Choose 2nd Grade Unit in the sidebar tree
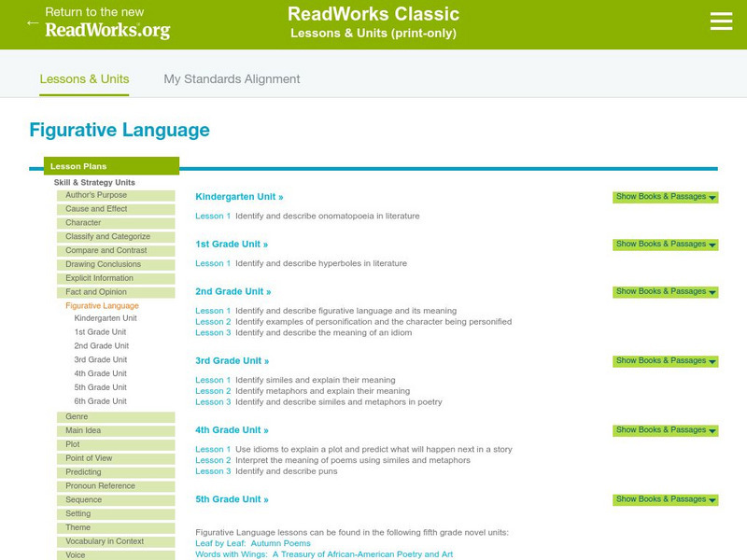The image size is (747, 560). (102, 345)
